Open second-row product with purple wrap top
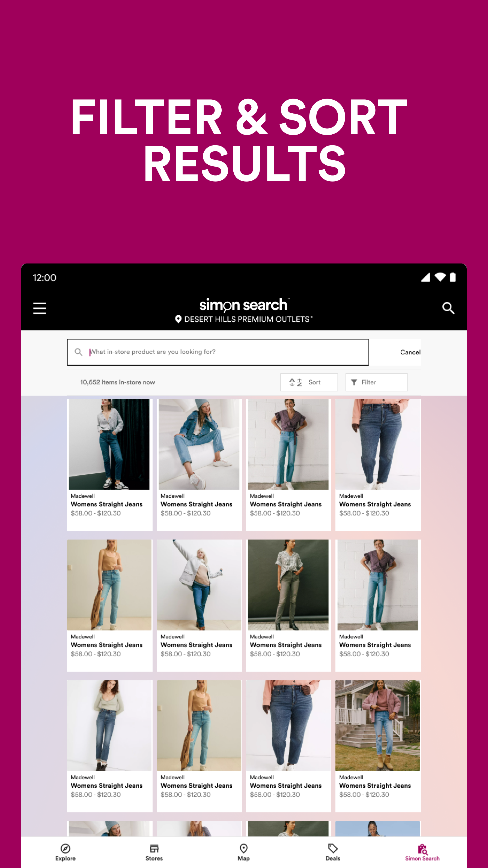Screen dimensions: 488x868 (x=378, y=605)
